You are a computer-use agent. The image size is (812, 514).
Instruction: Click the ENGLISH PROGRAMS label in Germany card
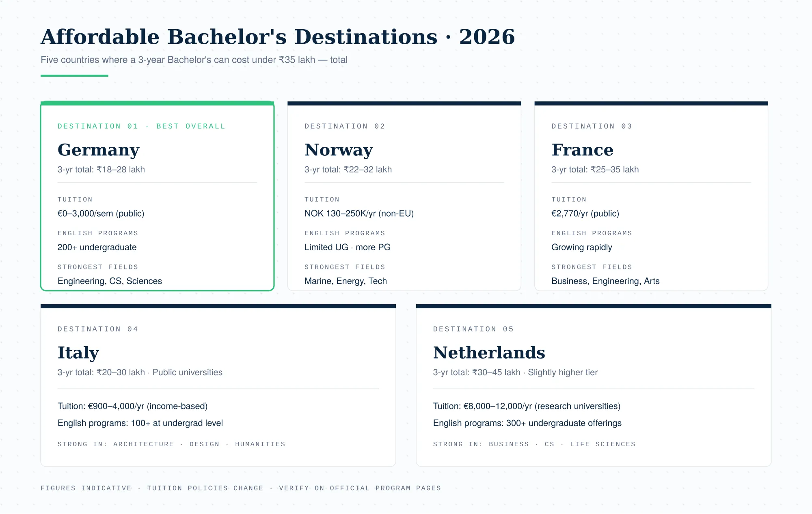pyautogui.click(x=98, y=233)
